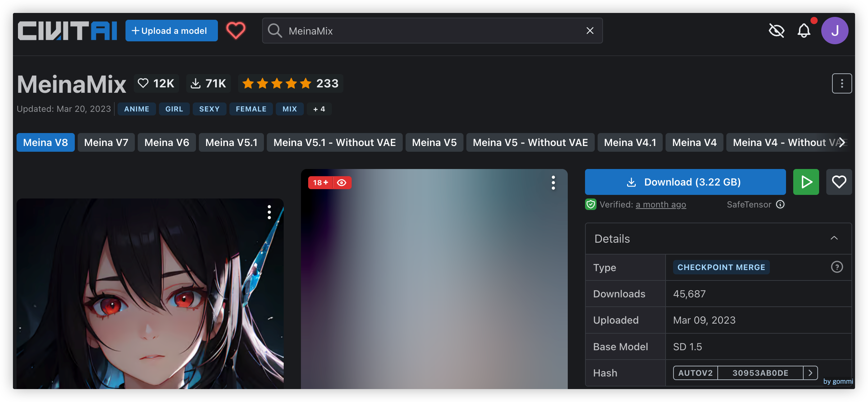This screenshot has height=402, width=868.
Task: Toggle the crossed-eye content filter icon
Action: tap(777, 31)
